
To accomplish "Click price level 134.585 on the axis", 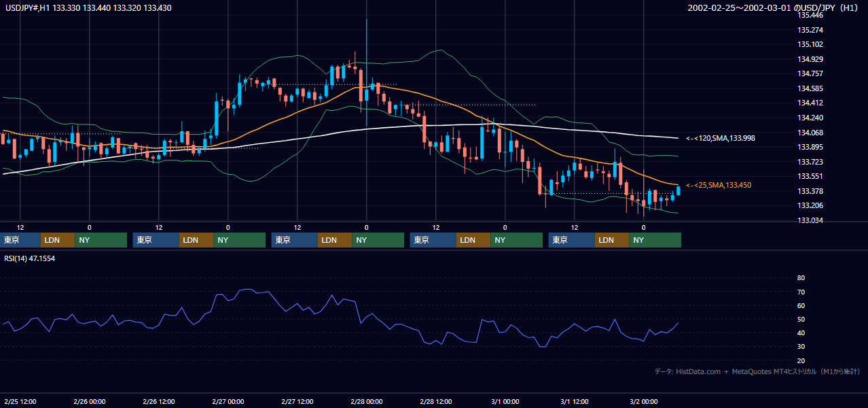I will 810,88.
